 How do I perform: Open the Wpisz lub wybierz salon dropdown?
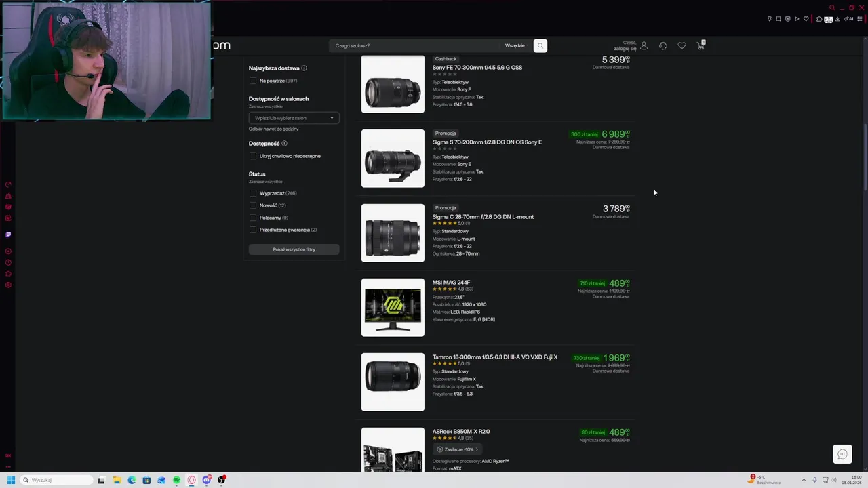tap(294, 118)
